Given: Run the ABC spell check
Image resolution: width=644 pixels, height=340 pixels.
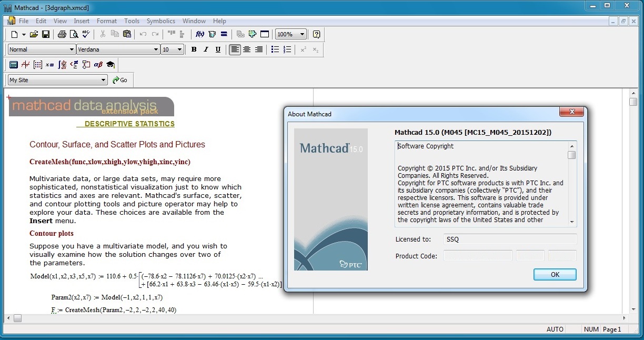Looking at the screenshot, I should coord(86,34).
